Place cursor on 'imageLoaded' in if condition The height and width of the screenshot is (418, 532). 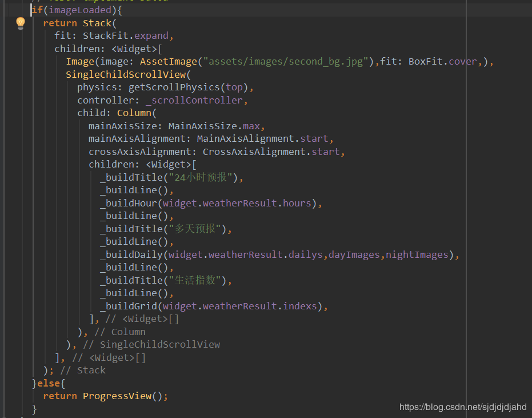click(x=80, y=10)
